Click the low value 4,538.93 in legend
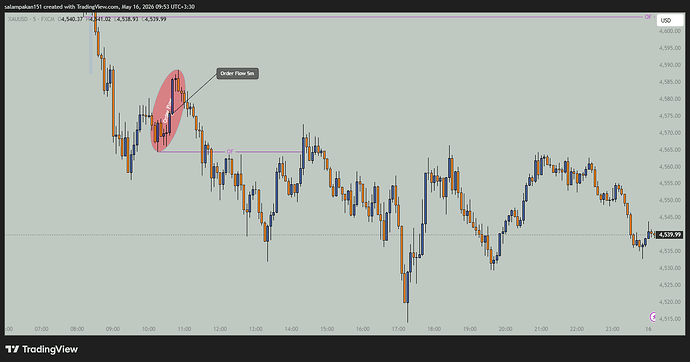 click(126, 19)
